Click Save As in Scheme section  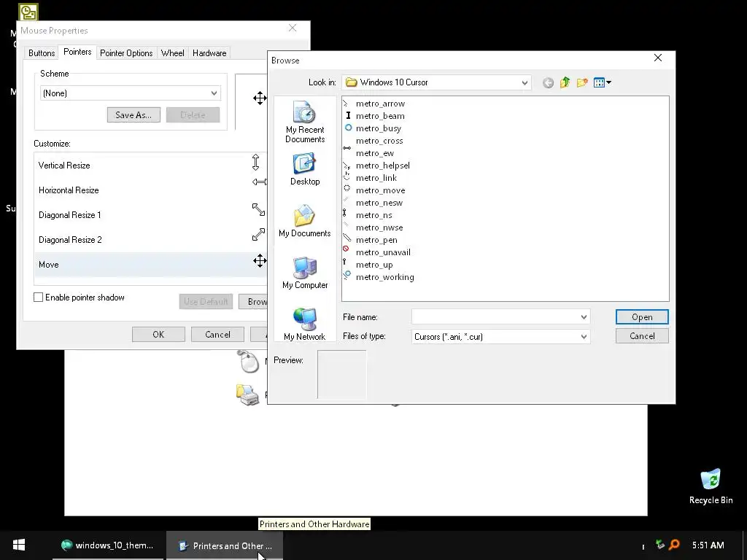(x=133, y=114)
